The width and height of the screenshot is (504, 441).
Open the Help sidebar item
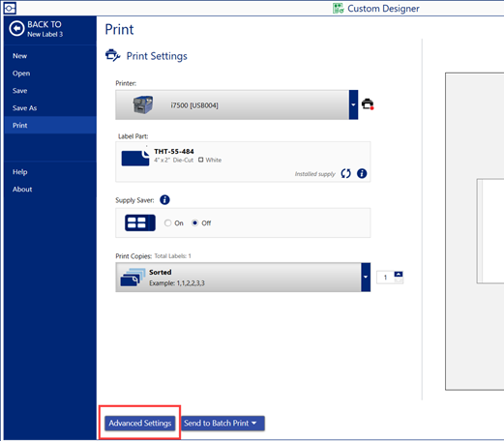pos(20,172)
